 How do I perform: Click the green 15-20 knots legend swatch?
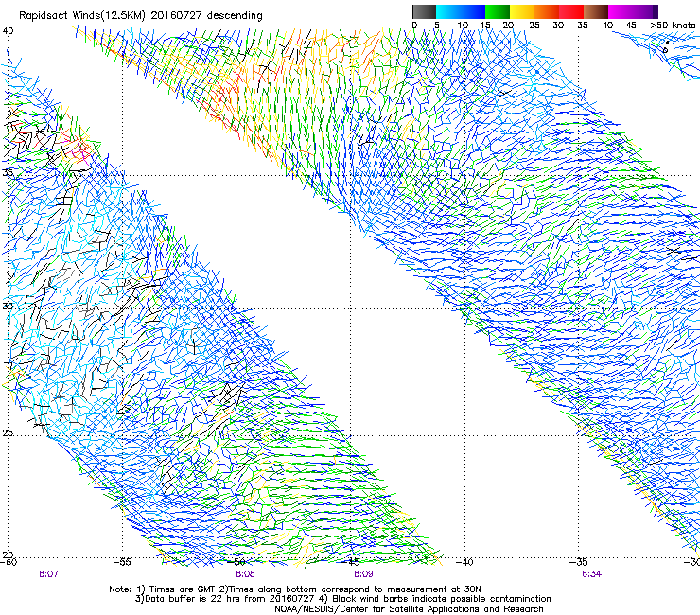[x=498, y=11]
